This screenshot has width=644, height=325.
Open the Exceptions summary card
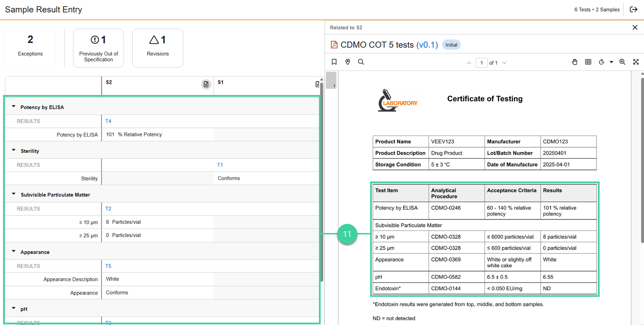(30, 48)
